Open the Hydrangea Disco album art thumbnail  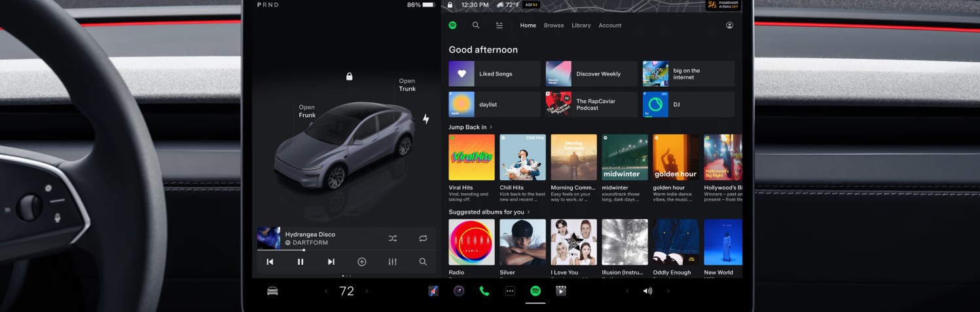(268, 238)
